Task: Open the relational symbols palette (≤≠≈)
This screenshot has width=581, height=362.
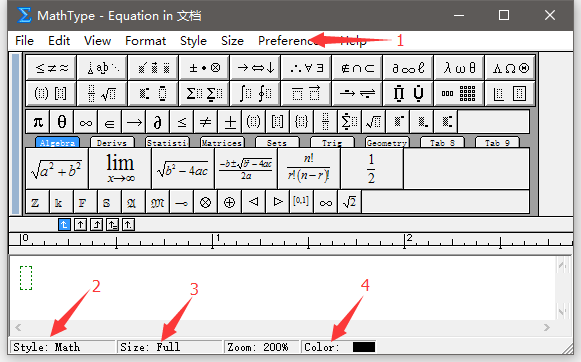Action: [x=51, y=68]
